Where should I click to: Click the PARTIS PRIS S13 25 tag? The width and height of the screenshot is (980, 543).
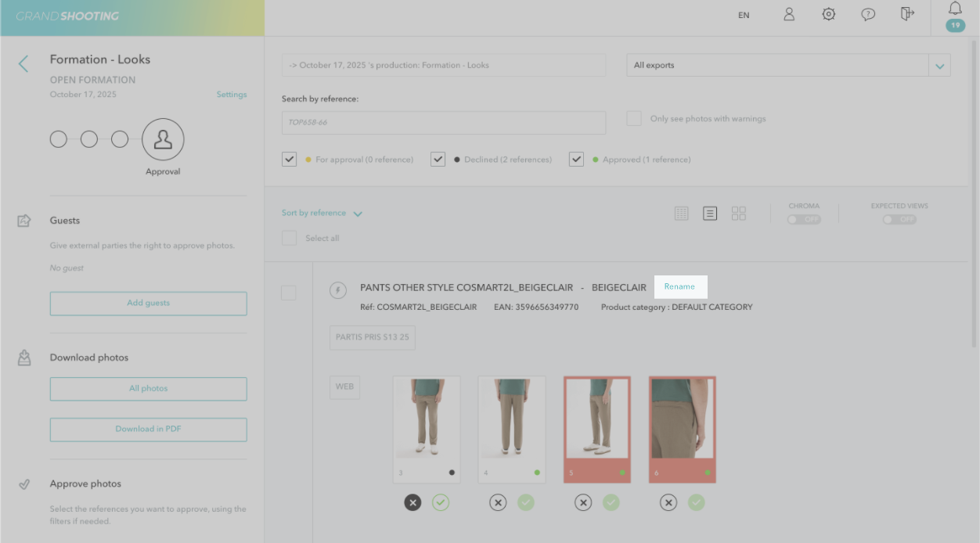pyautogui.click(x=373, y=338)
